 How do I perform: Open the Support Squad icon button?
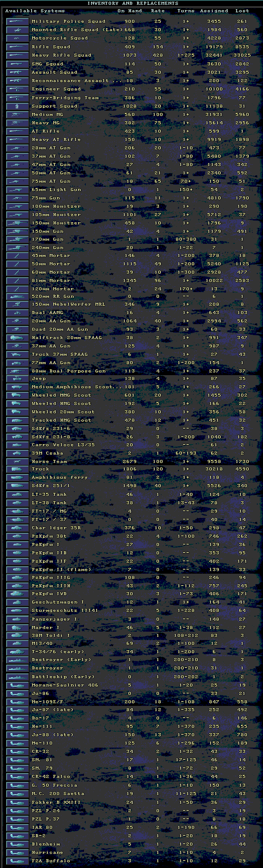point(18,106)
